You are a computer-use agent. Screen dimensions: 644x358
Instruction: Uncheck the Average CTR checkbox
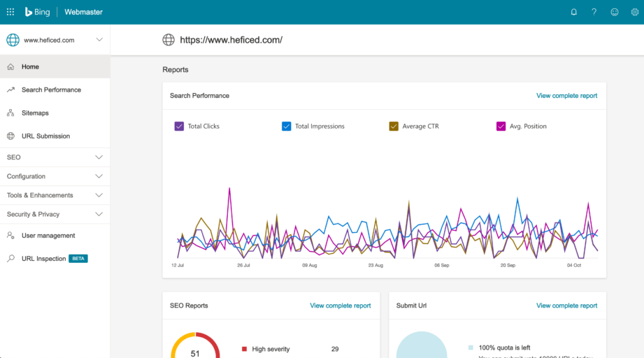coord(394,126)
